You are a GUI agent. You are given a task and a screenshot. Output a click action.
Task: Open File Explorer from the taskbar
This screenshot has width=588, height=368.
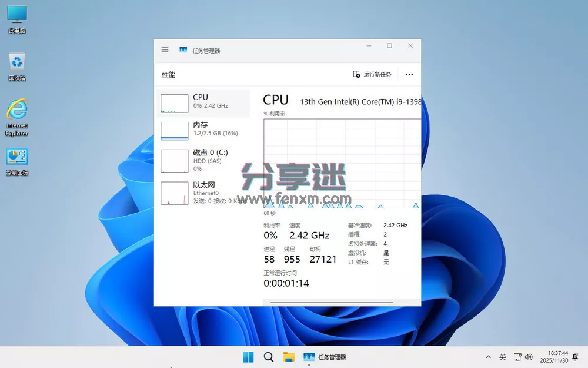(288, 357)
